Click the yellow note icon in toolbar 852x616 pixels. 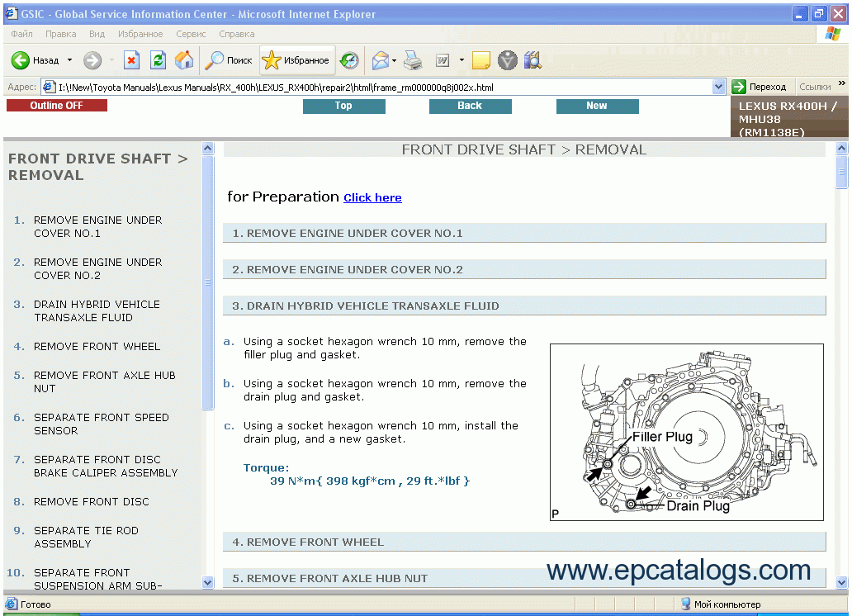pyautogui.click(x=480, y=60)
